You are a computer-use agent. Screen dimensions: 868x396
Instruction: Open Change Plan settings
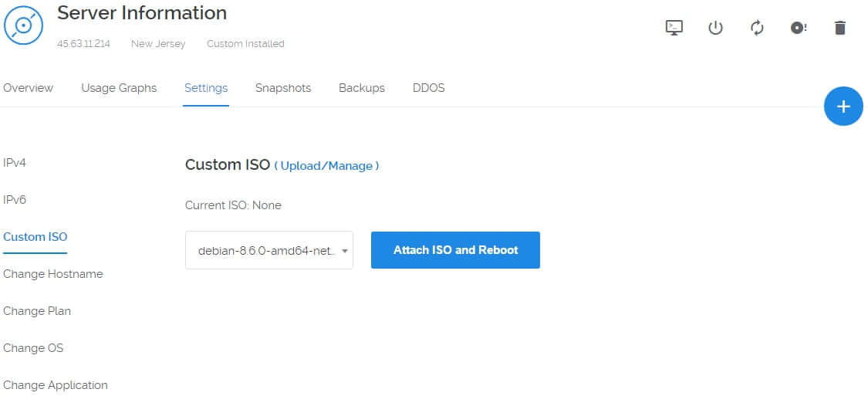(x=36, y=311)
